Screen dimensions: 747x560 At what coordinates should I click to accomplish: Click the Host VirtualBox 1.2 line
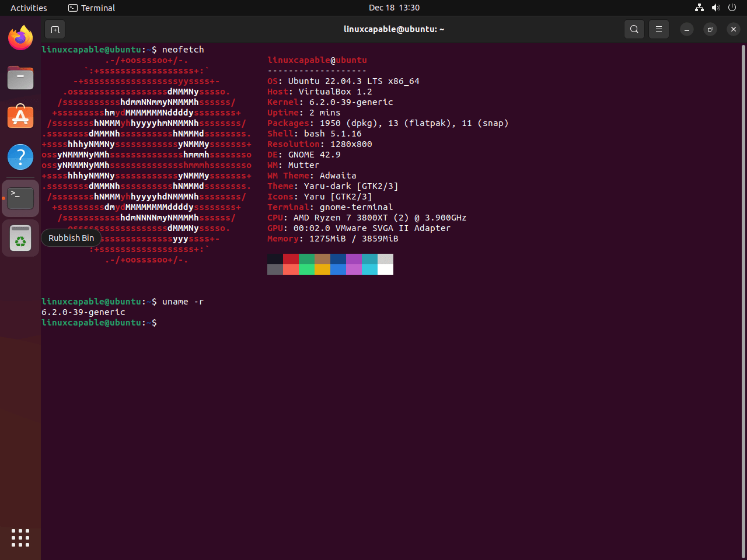[319, 92]
